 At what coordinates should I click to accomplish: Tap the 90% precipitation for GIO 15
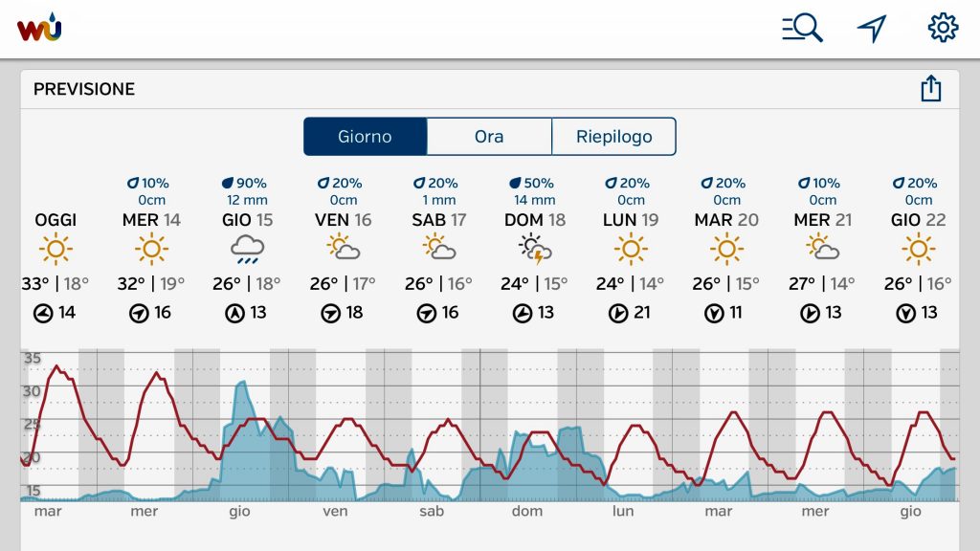[244, 183]
